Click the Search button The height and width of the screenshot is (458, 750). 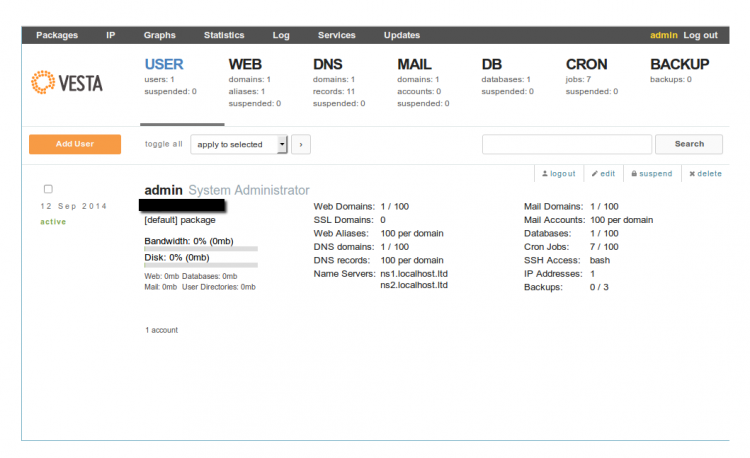click(x=689, y=144)
